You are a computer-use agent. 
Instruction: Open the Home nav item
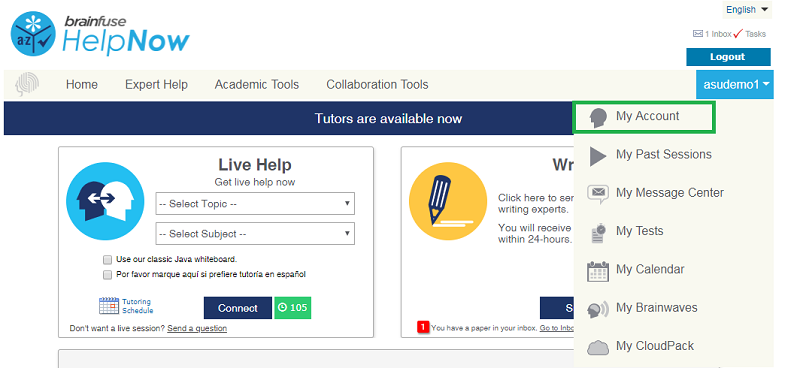(82, 85)
